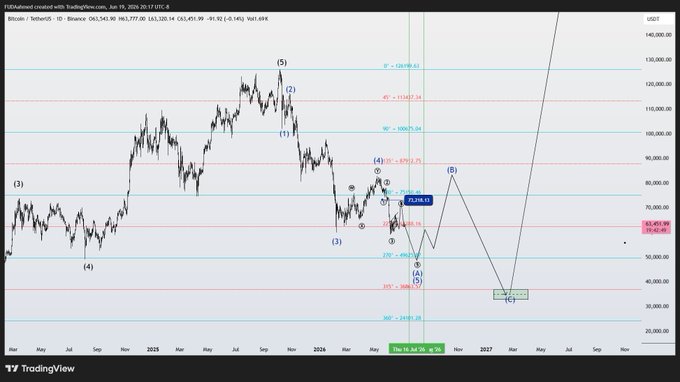Viewport: 680px width, 382px height.
Task: Click the 20,000.00 price axis label
Action: [x=658, y=331]
